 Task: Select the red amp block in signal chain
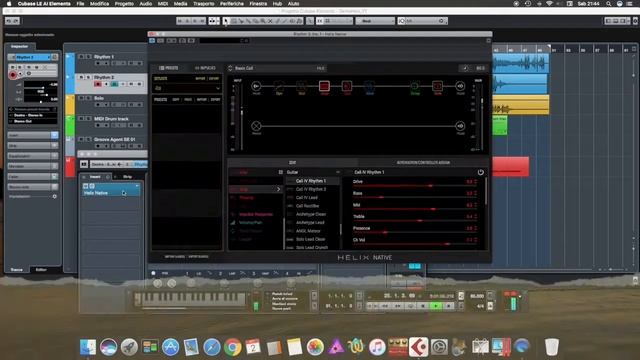pyautogui.click(x=324, y=86)
